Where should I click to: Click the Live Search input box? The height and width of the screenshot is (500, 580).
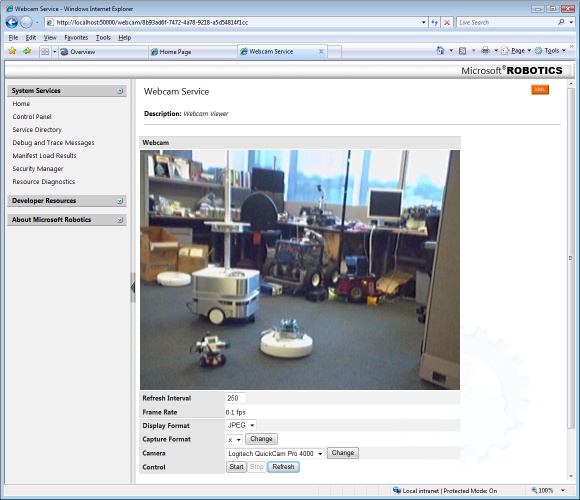pos(507,23)
